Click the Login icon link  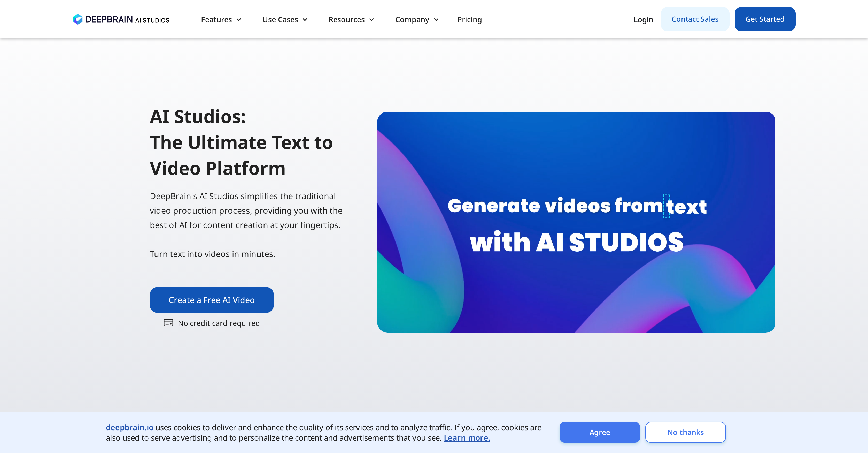tap(643, 19)
